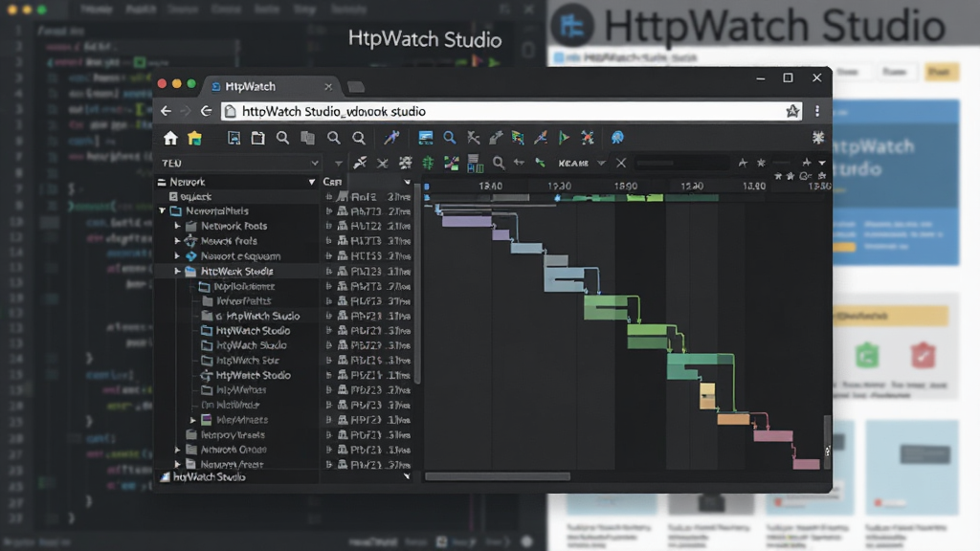Open the KEAME dropdown arrow

601,163
